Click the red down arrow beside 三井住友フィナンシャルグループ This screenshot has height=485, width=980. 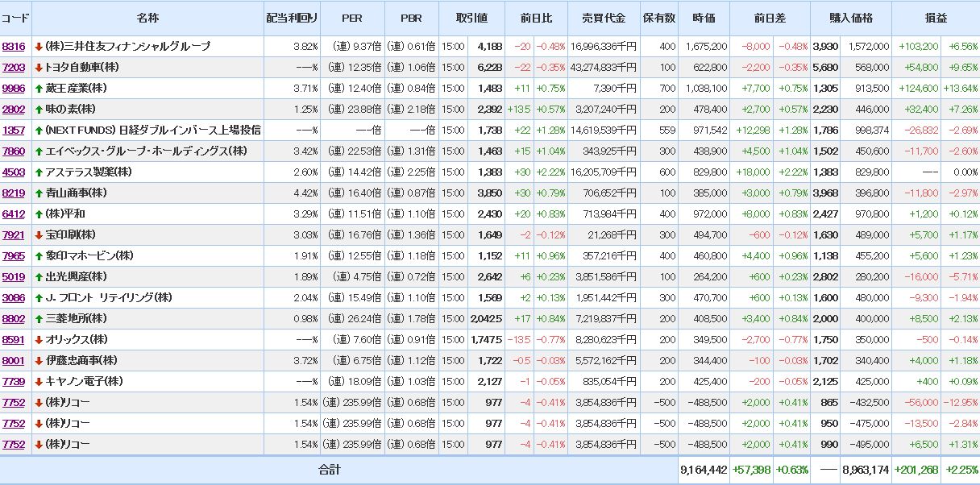[x=39, y=47]
